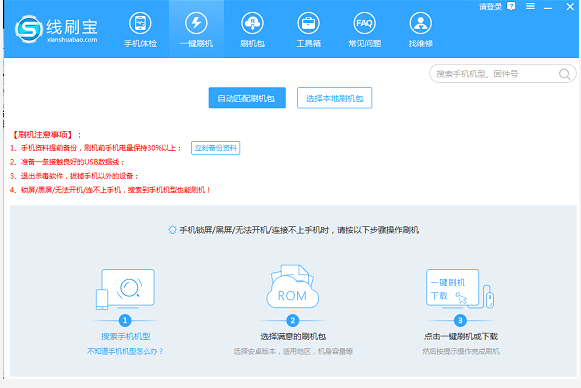
Task: Click the 线刷宝 logo
Action: coord(56,29)
